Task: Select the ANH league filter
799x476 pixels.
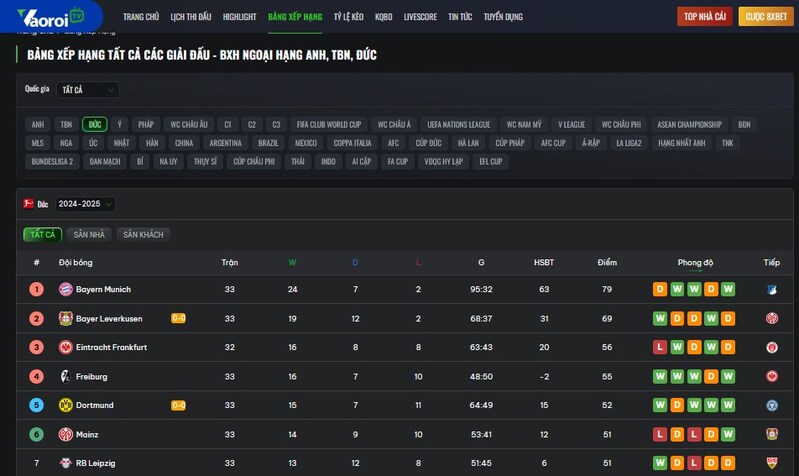Action: pos(38,124)
